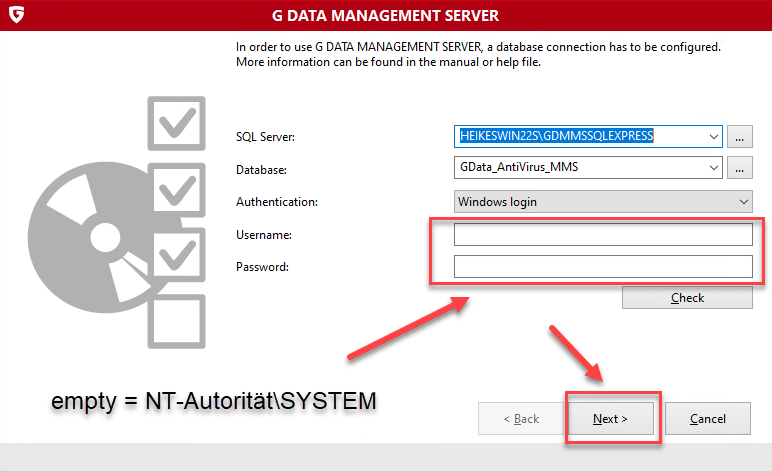This screenshot has width=772, height=472.
Task: Click the Password label
Action: coord(262,267)
